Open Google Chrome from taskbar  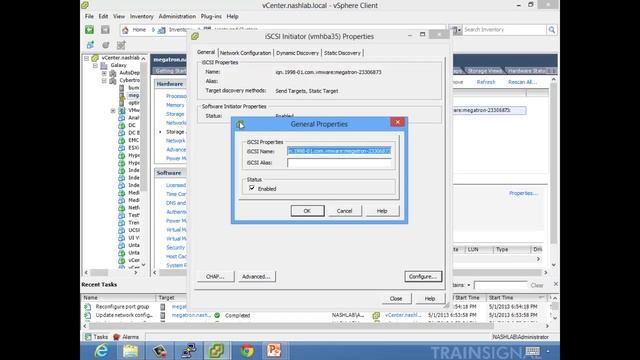(247, 351)
